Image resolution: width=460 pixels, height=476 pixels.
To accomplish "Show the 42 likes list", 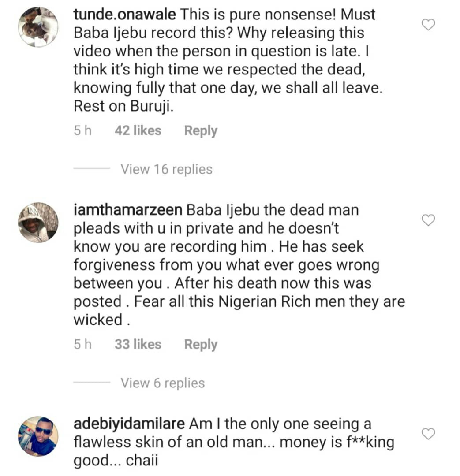I will pos(138,131).
